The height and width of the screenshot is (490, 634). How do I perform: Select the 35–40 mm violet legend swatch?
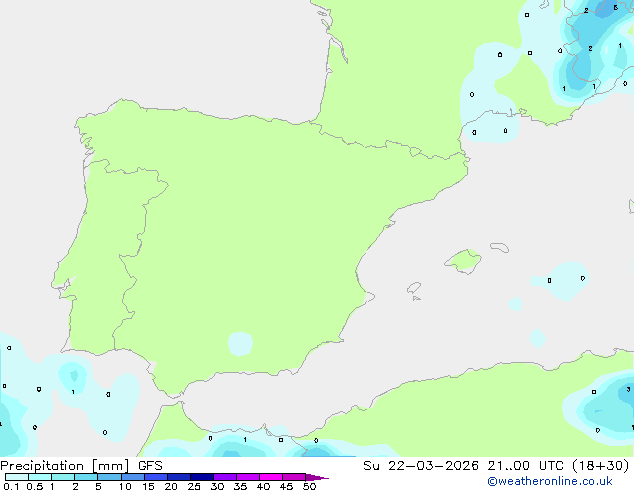[x=248, y=477]
